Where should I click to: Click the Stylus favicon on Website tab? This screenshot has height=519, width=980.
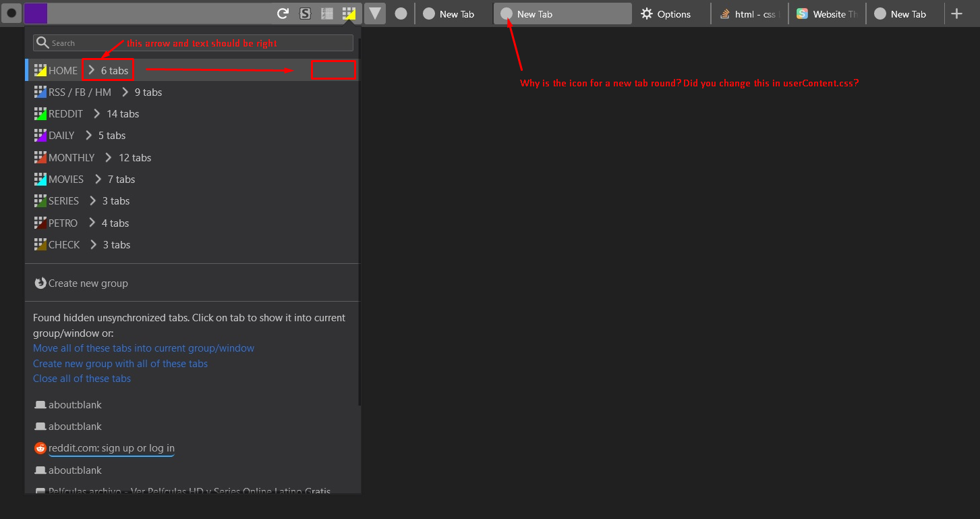[802, 13]
